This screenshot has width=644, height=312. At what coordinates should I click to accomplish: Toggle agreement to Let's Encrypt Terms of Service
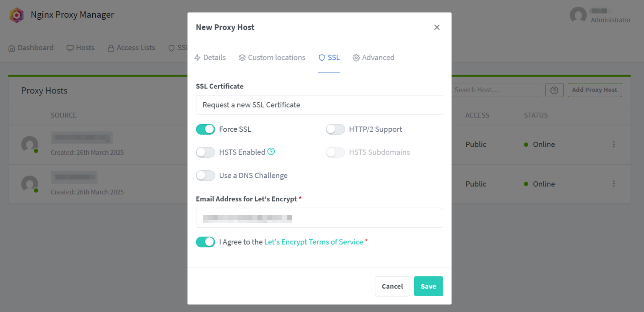coord(205,242)
